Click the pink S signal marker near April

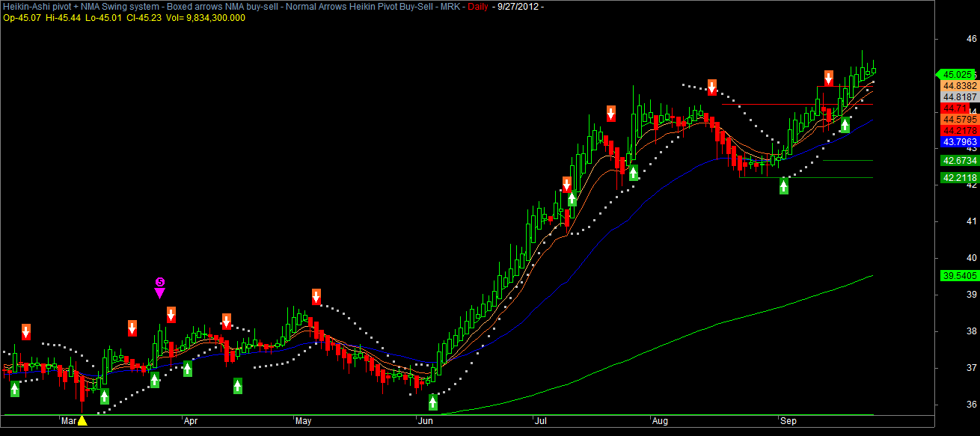(159, 282)
